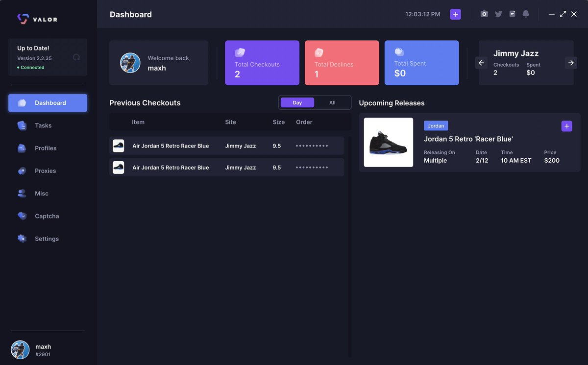Image resolution: width=588 pixels, height=365 pixels.
Task: Open the notes document icon
Action: pos(512,14)
